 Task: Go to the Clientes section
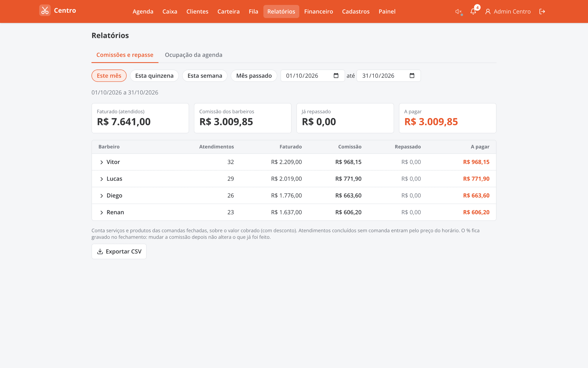197,11
